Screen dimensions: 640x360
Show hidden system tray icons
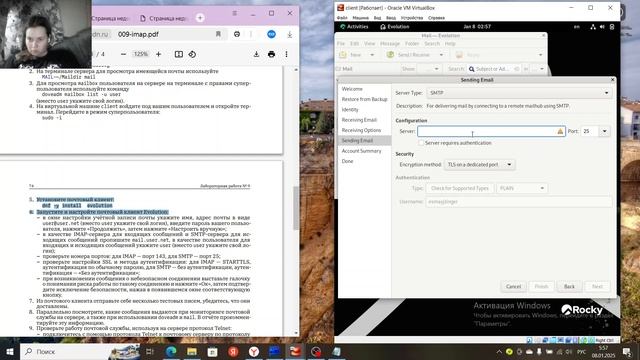tap(499, 351)
